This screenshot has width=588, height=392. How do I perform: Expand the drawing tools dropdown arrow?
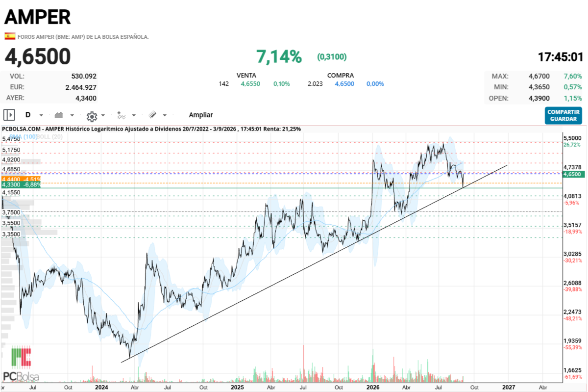click(165, 115)
